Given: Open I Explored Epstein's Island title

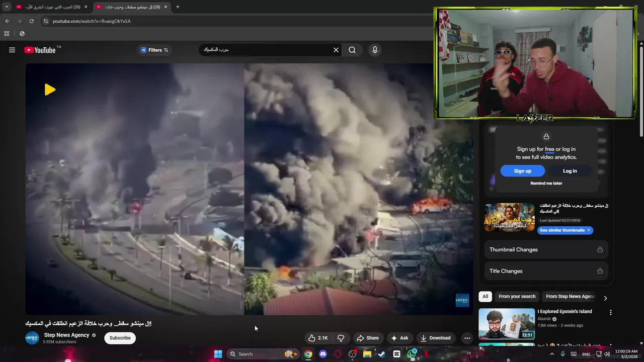Looking at the screenshot, I should 565,312.
